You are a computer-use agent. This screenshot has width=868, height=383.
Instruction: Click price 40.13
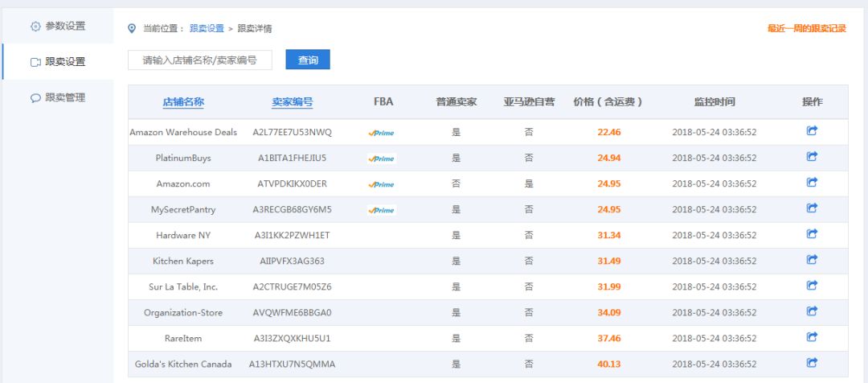click(x=609, y=364)
